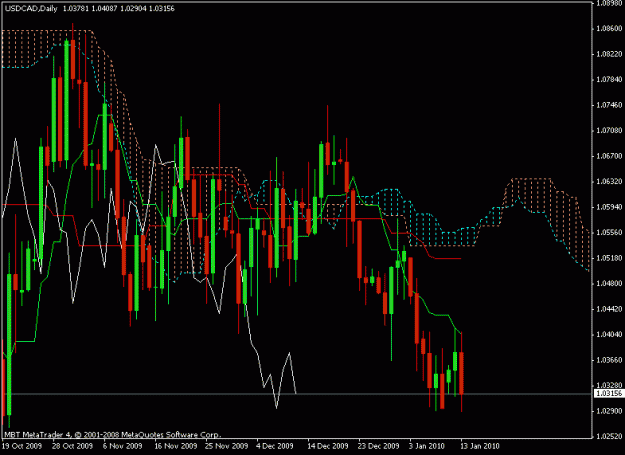The height and width of the screenshot is (455, 625).
Task: Click the 4 Dec 2009 date label
Action: coord(276,446)
